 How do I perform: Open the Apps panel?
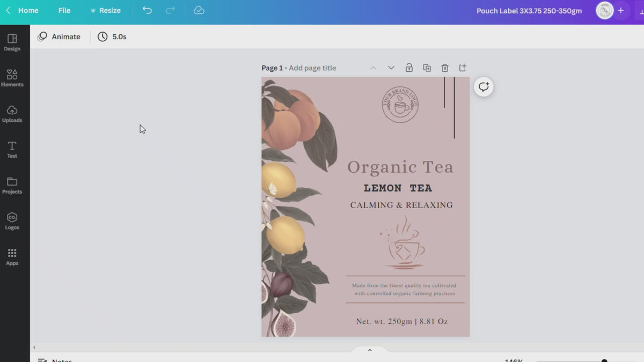[12, 257]
